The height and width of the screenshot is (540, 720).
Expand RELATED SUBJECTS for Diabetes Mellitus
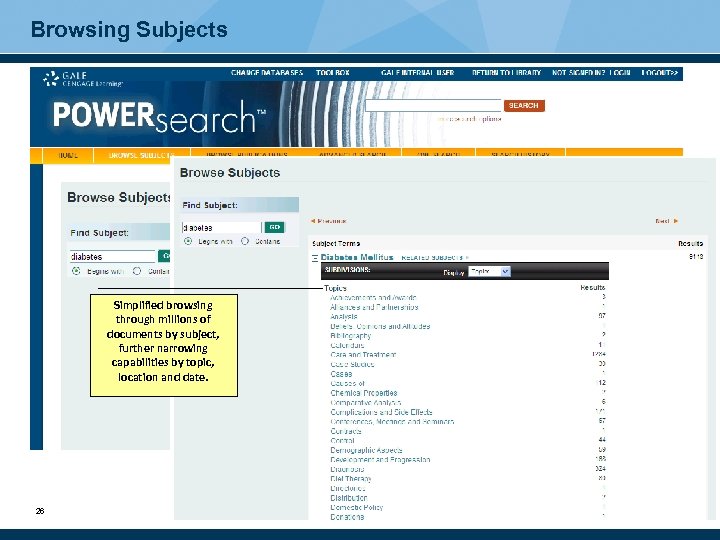435,258
